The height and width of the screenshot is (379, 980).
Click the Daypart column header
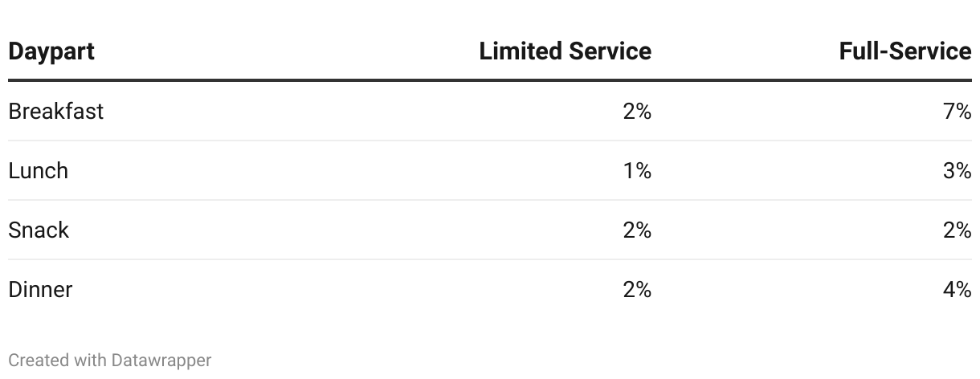(51, 52)
